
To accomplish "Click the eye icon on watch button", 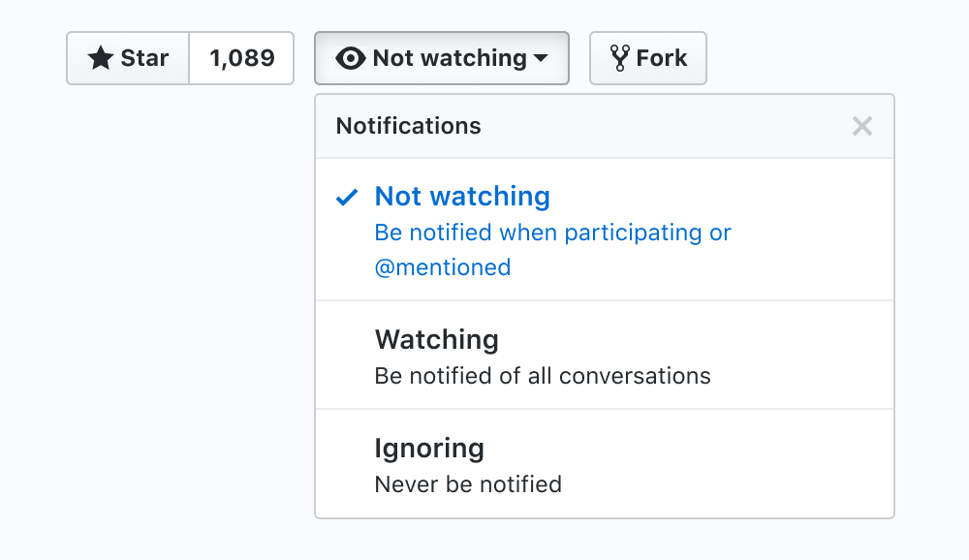I will pos(351,58).
